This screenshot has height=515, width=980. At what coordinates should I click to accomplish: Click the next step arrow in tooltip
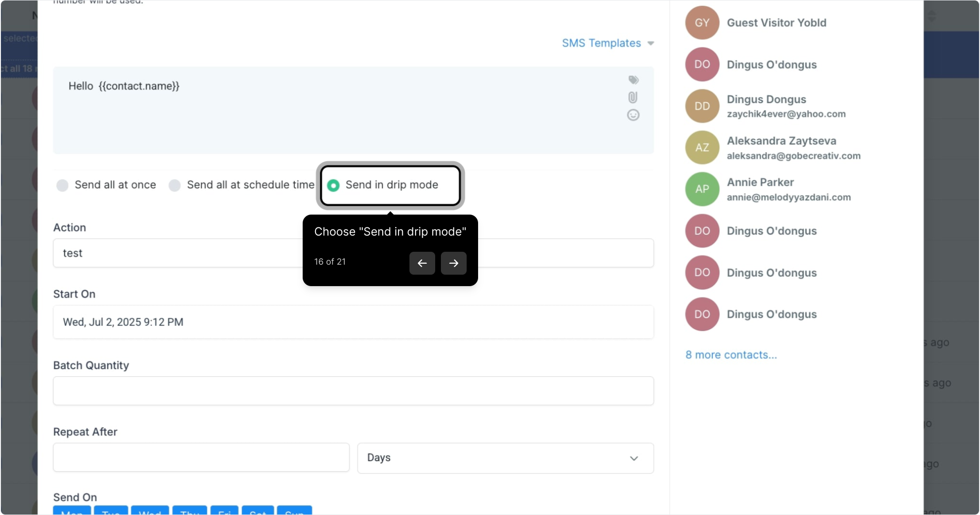453,263
